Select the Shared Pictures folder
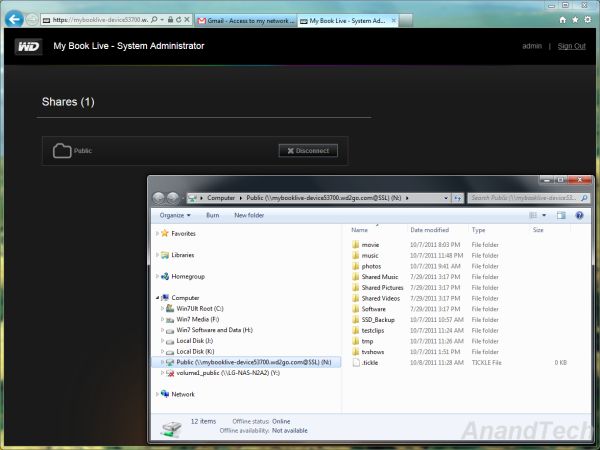 pos(382,287)
